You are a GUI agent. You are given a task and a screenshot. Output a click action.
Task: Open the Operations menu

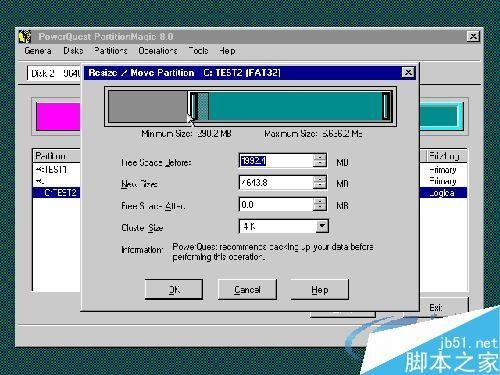pyautogui.click(x=158, y=51)
